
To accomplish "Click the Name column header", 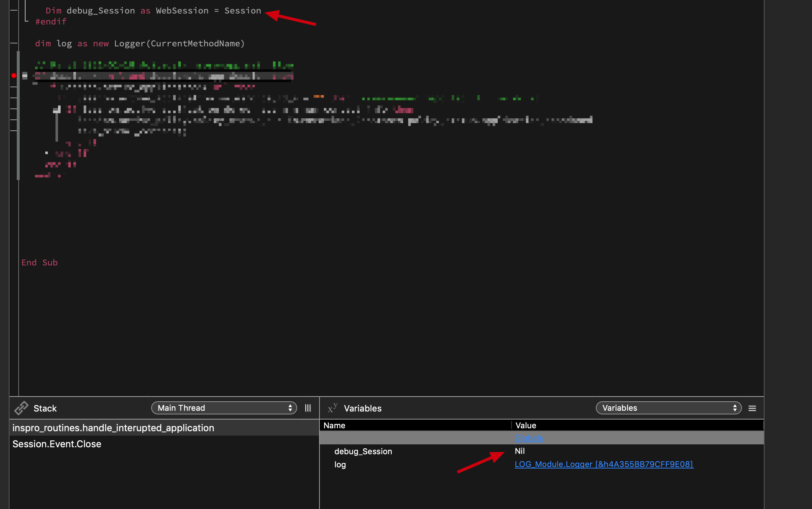I will coord(334,425).
